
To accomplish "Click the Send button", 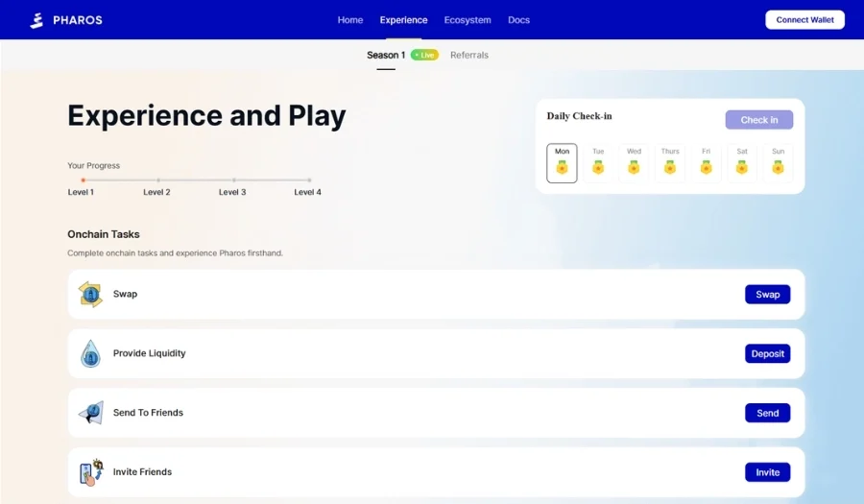I will (x=768, y=413).
